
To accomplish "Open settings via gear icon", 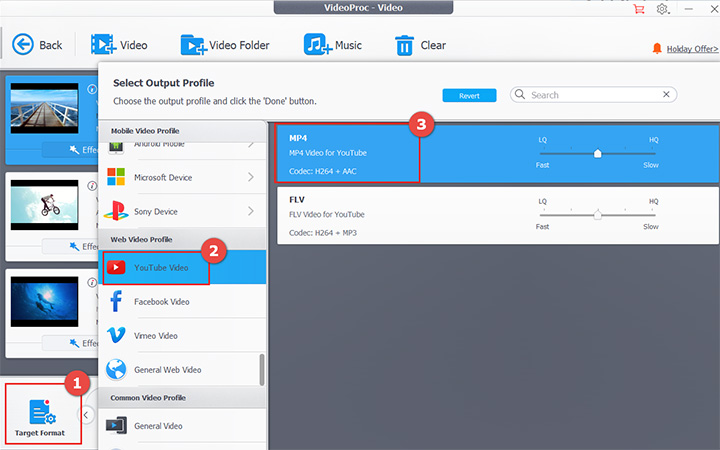I will pyautogui.click(x=662, y=9).
